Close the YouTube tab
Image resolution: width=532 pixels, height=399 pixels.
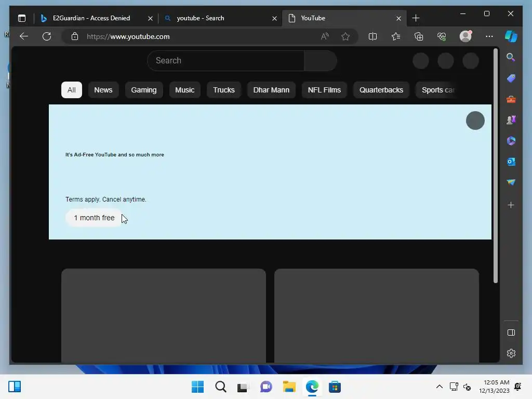pos(398,18)
